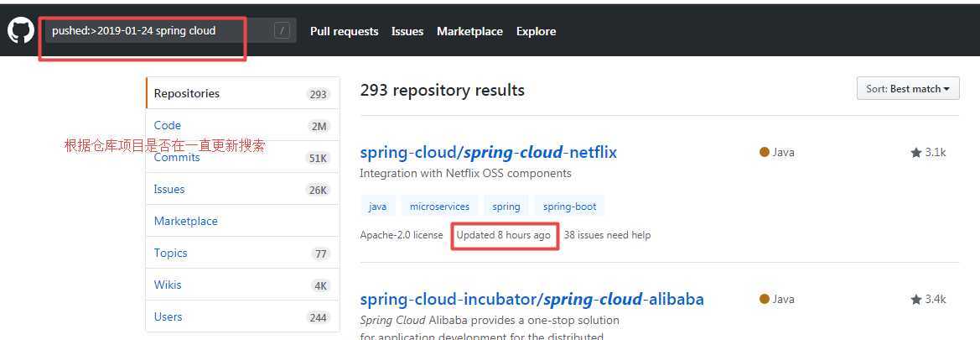Image resolution: width=980 pixels, height=340 pixels.
Task: Click the 4K count badge on Wikis
Action: click(x=320, y=286)
